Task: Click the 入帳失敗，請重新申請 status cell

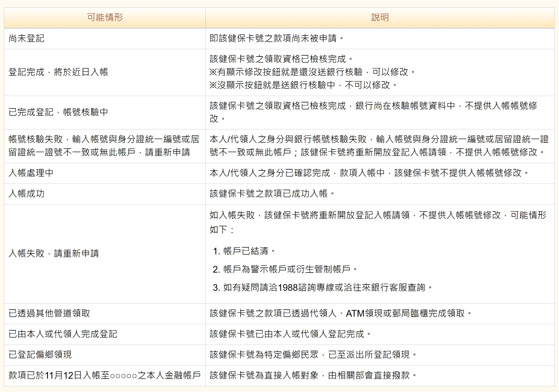Action: tap(54, 253)
